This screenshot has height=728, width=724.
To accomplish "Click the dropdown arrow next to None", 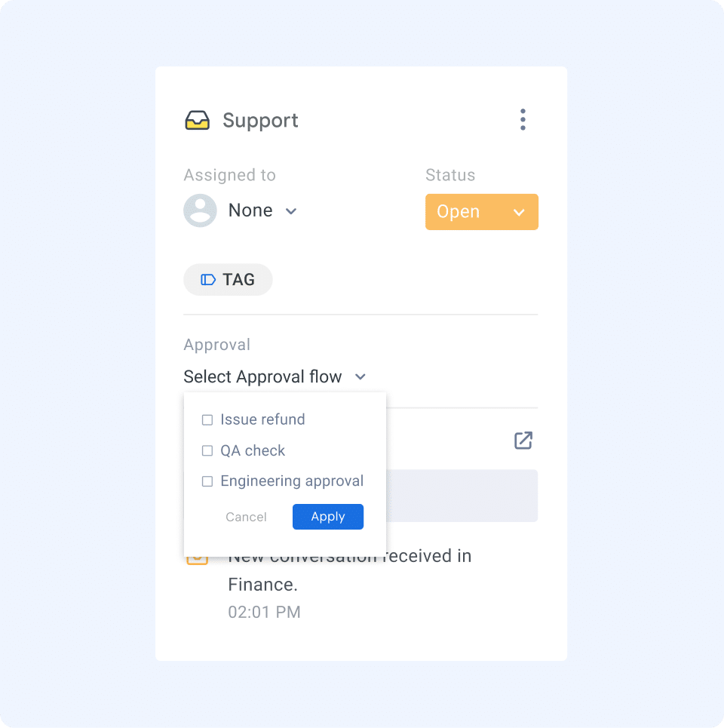I will pos(292,212).
